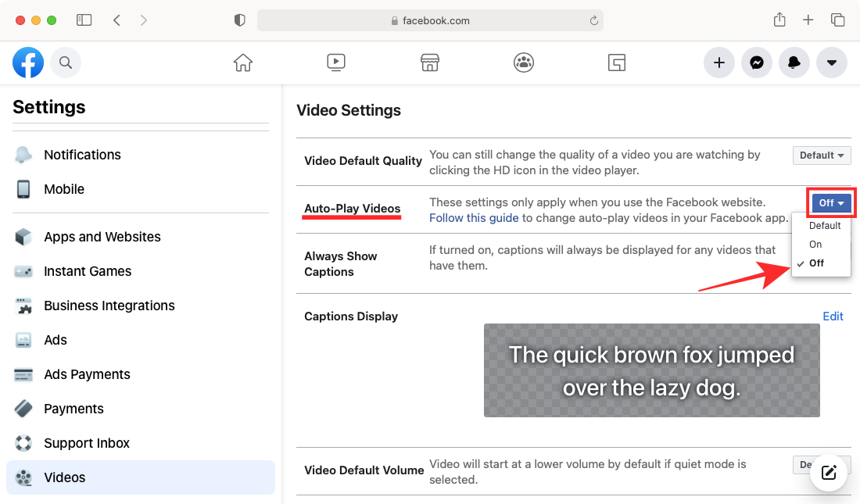Toggle the Safari sidebar button

[x=84, y=20]
